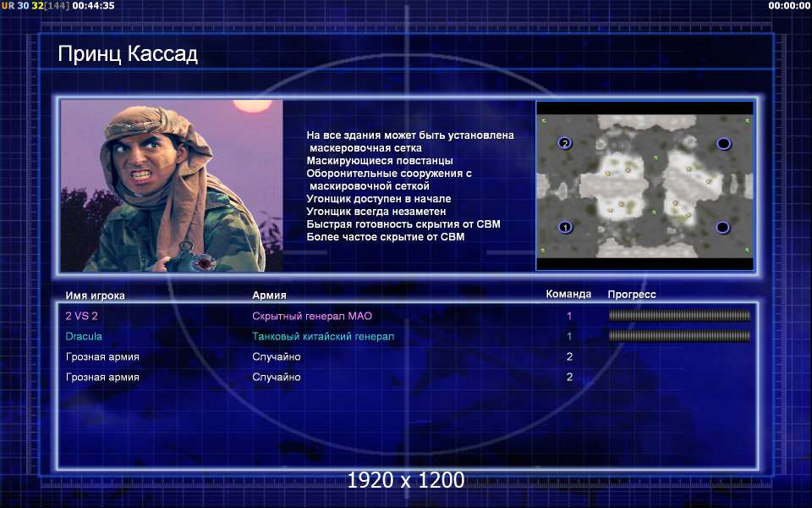The height and width of the screenshot is (508, 812).
Task: Click "На все здания может быть установлена"
Action: point(410,135)
